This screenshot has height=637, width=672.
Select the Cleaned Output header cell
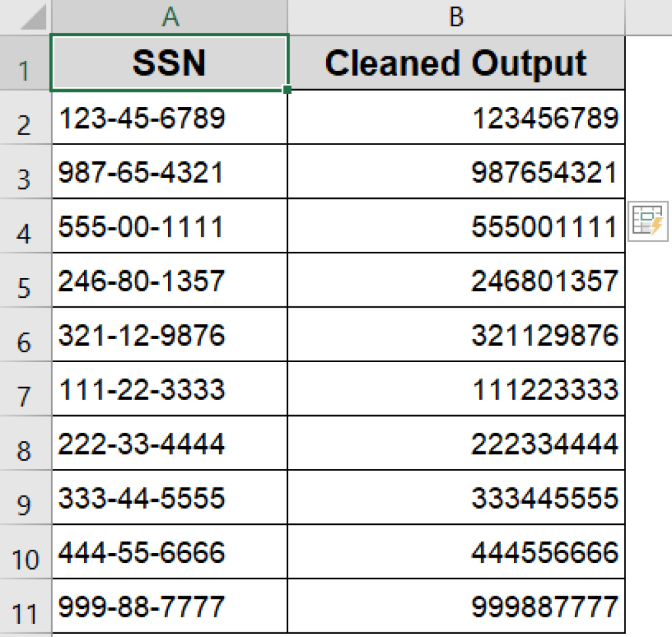pos(455,64)
